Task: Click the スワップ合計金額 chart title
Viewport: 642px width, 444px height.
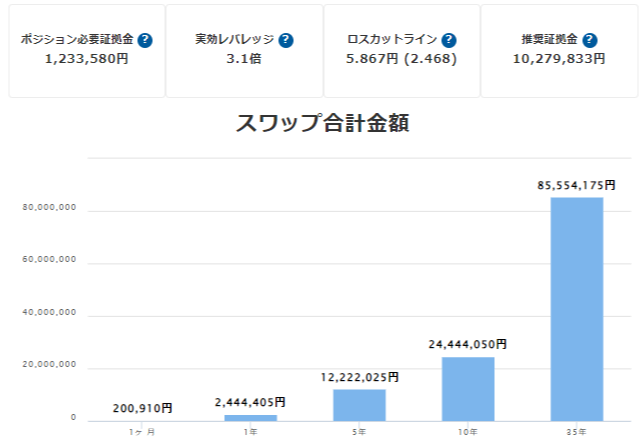Action: coord(323,124)
